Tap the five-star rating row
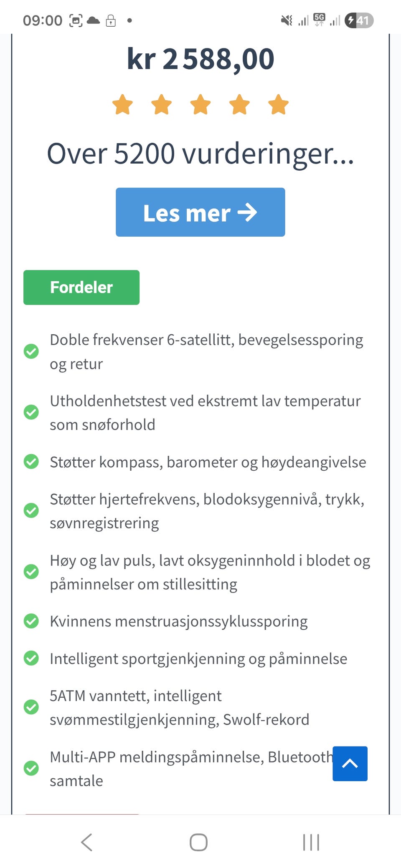 [x=200, y=105]
